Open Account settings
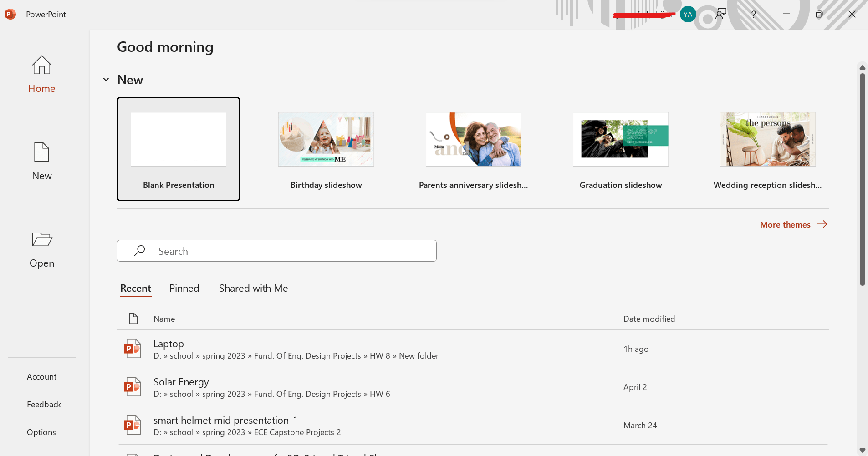868x456 pixels. point(41,377)
